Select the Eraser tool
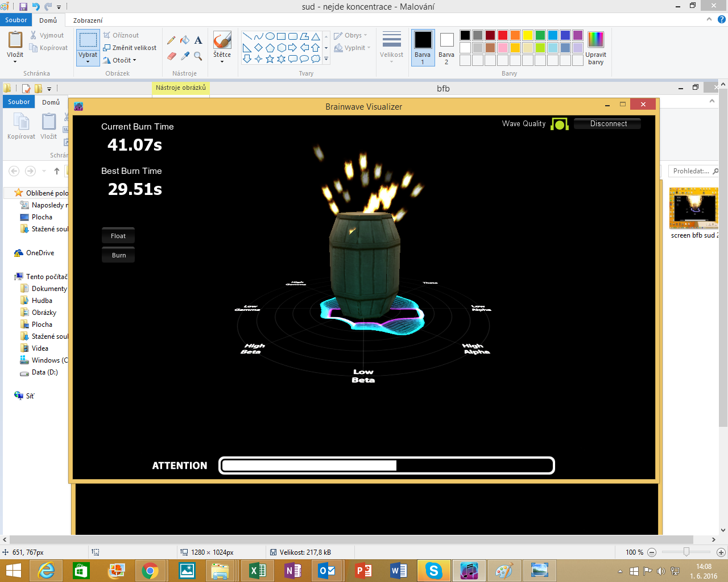Image resolution: width=728 pixels, height=582 pixels. tap(171, 56)
